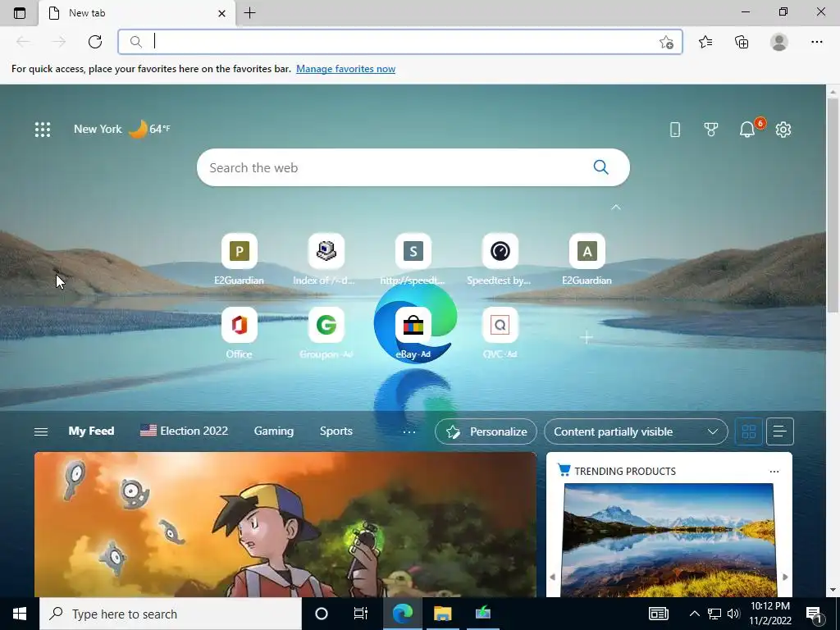The image size is (840, 630).
Task: Go to next trending product arrow
Action: (x=785, y=577)
